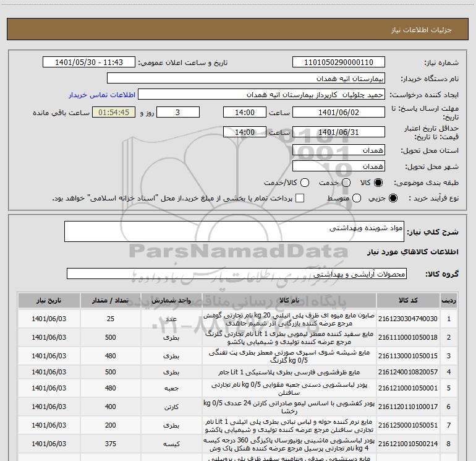Viewport: 476px width, 461px height.
Task: Click the row 4 product name مایع ظرفشویی
Action: pos(289,372)
